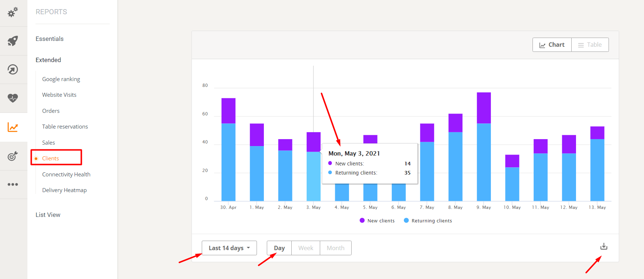
Task: Open List View
Action: click(x=48, y=215)
